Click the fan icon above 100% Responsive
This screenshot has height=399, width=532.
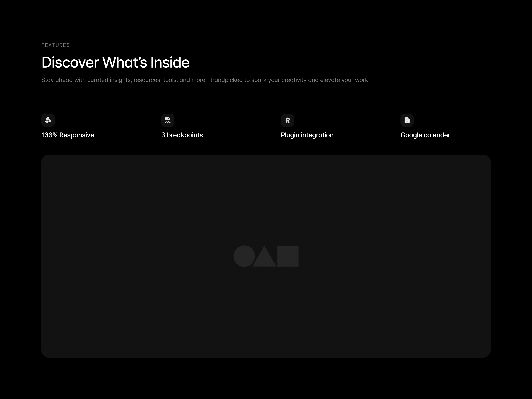point(48,120)
